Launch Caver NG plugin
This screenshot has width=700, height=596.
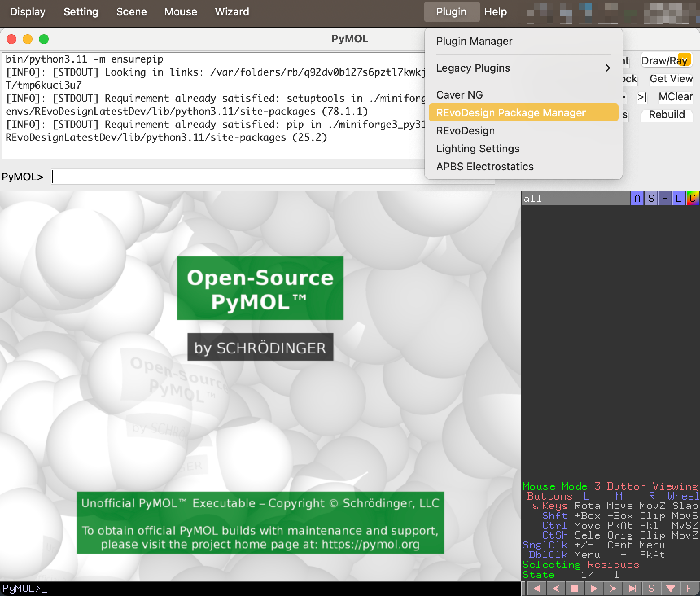523,95
